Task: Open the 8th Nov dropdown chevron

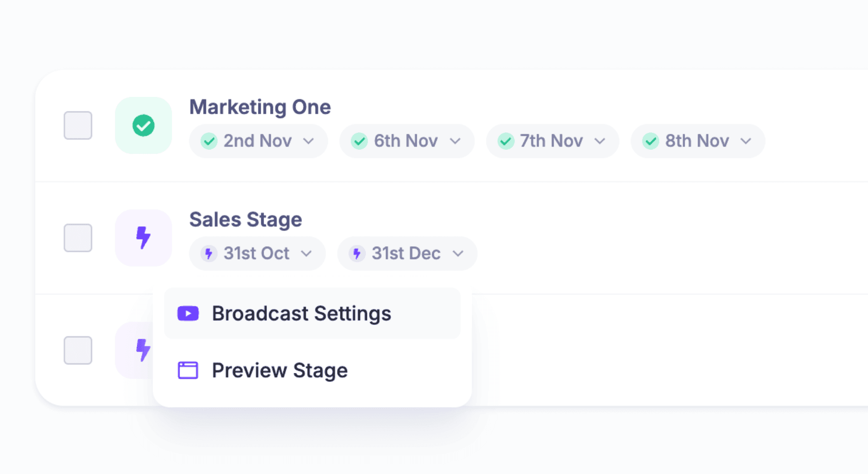Action: click(746, 141)
